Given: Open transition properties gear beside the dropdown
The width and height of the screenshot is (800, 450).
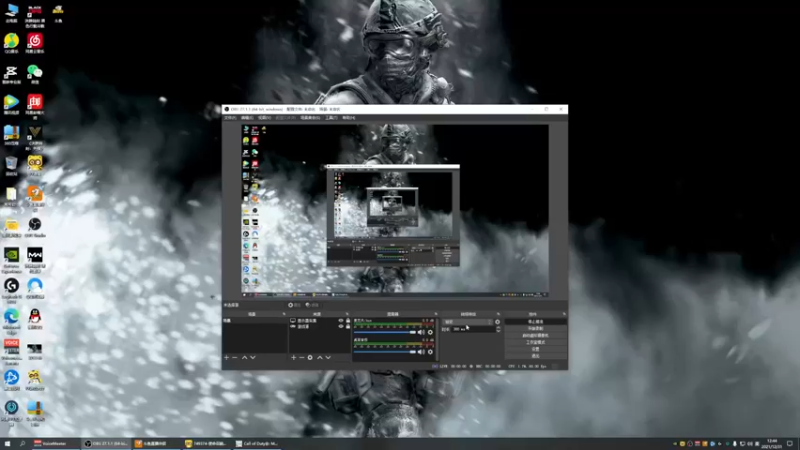Looking at the screenshot, I should click(x=497, y=322).
